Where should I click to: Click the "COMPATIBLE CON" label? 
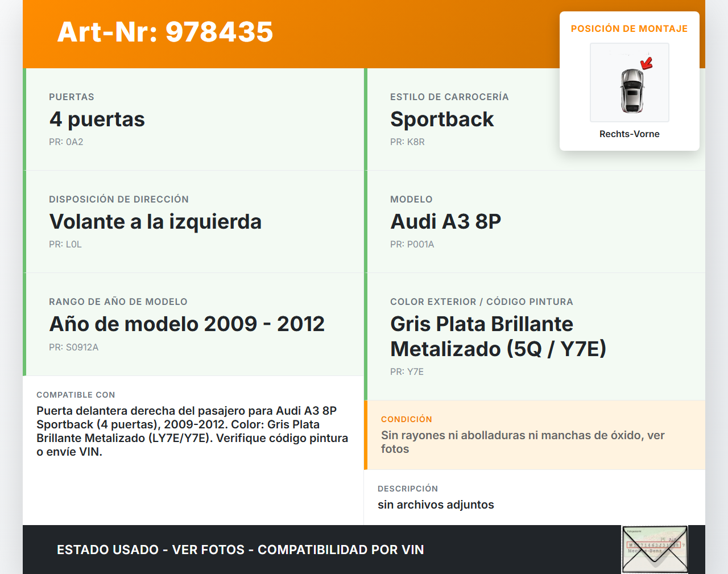click(x=76, y=395)
